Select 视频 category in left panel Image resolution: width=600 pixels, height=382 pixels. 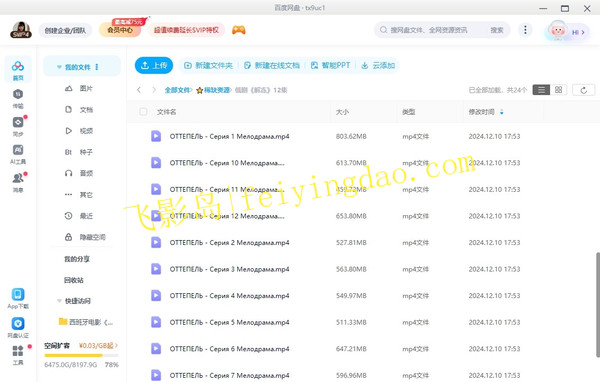79,131
